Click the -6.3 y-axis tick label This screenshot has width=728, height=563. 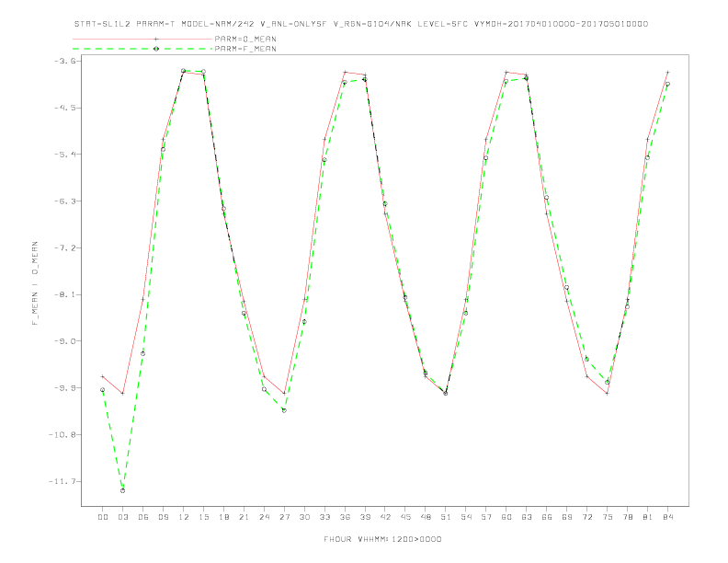[x=67, y=201]
